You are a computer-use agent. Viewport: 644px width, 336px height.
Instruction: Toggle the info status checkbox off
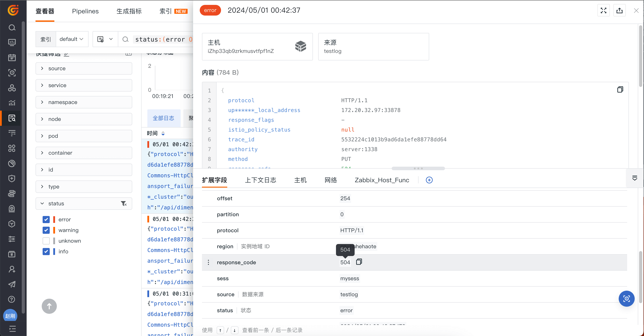tap(46, 251)
